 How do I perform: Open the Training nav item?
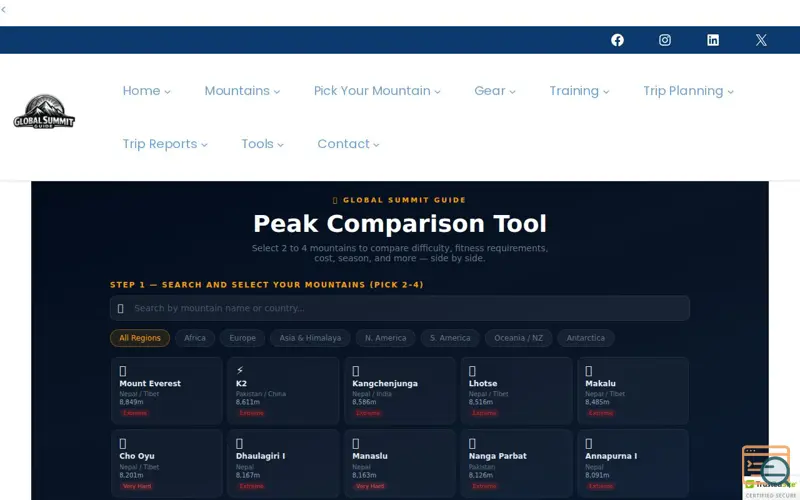(x=574, y=91)
